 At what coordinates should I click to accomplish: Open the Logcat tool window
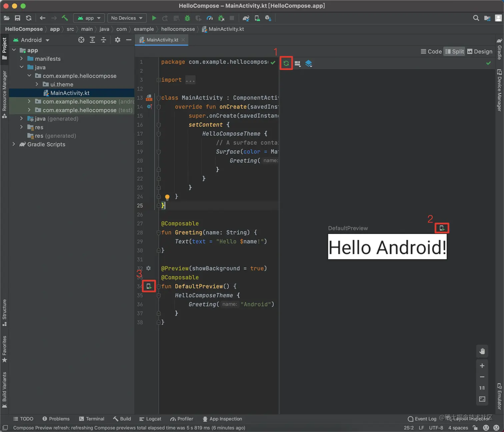[x=150, y=419]
